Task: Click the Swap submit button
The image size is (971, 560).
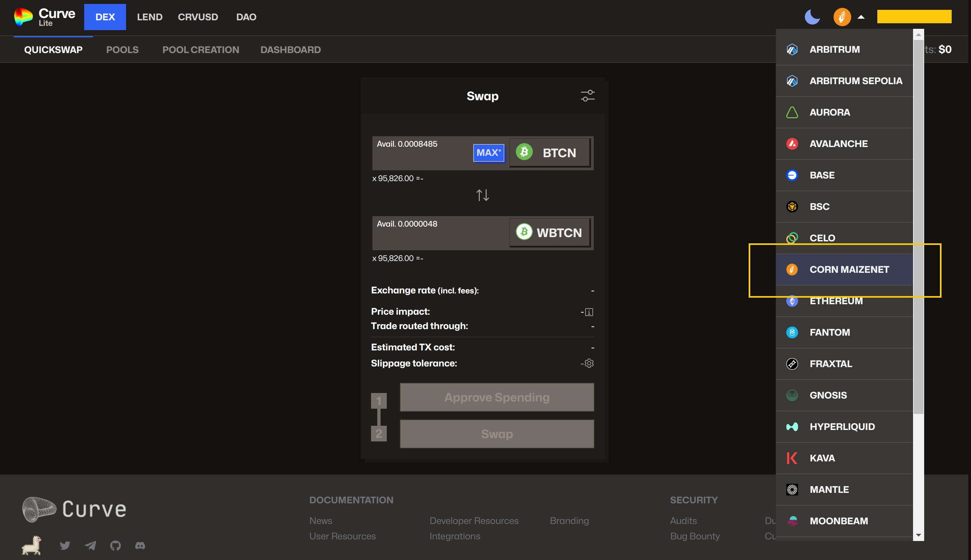Action: coord(497,434)
